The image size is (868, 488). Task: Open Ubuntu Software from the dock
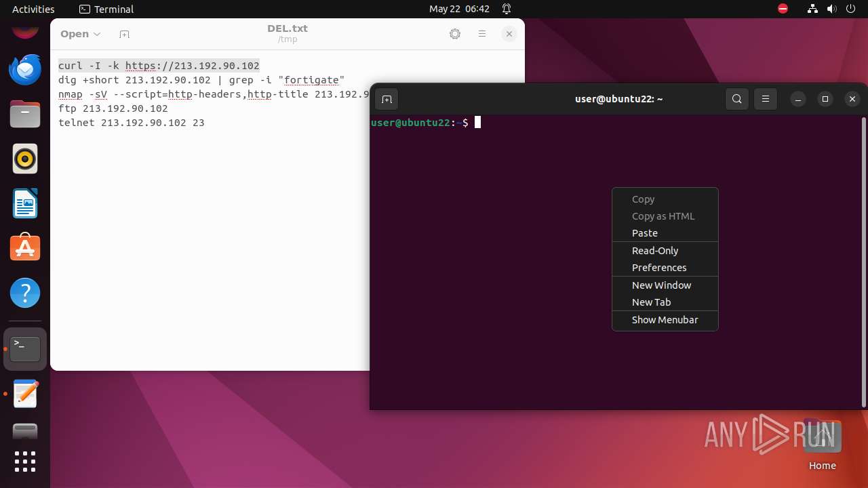(25, 248)
